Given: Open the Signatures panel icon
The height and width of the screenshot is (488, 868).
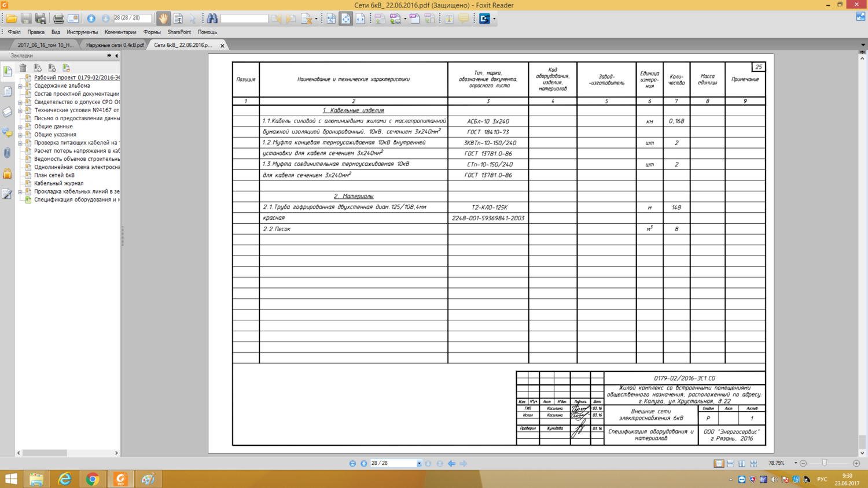Looking at the screenshot, I should (8, 194).
